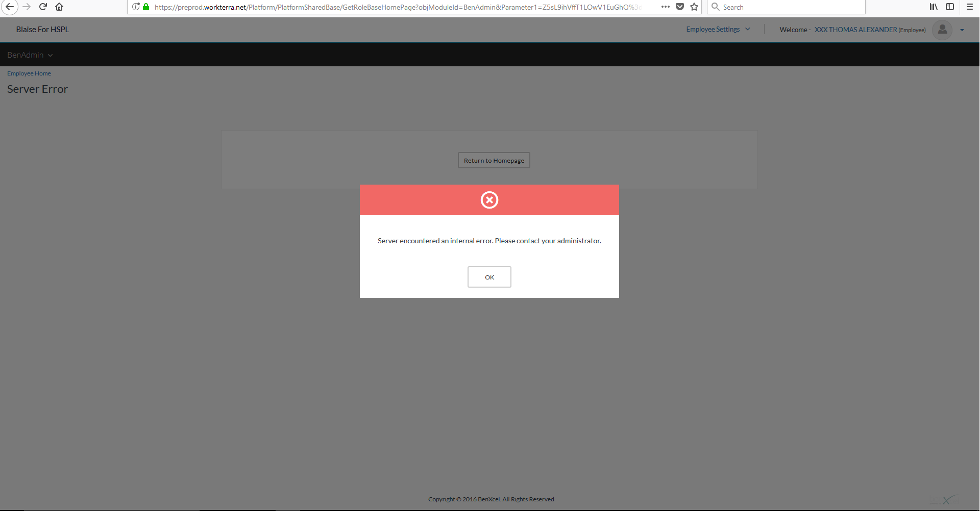This screenshot has height=511, width=980.
Task: Save page to Pocket icon
Action: [680, 7]
